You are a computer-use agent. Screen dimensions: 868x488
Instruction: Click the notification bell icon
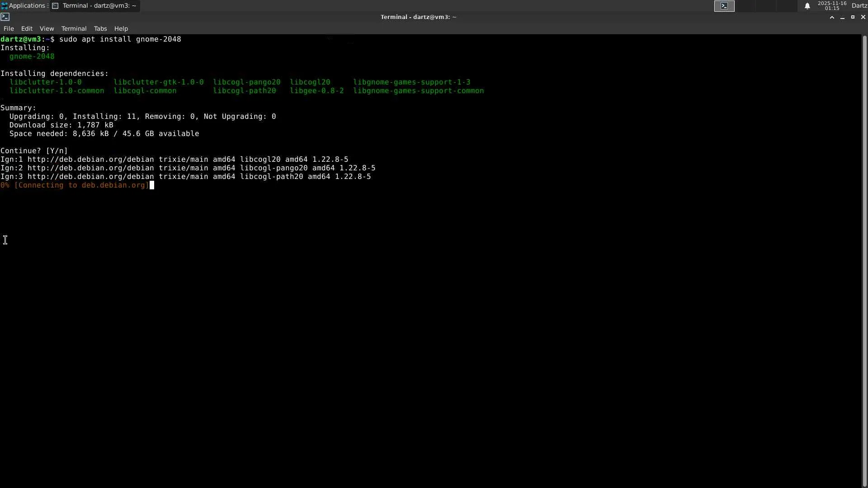[807, 6]
